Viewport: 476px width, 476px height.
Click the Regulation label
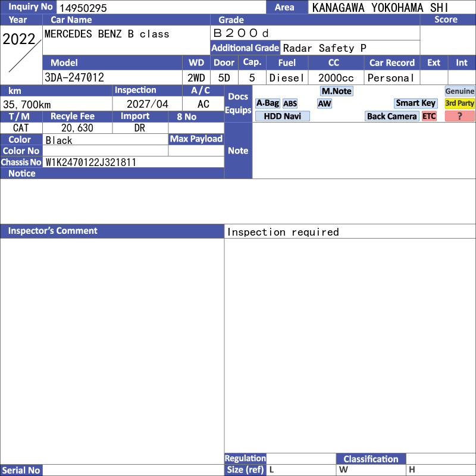[x=245, y=458]
